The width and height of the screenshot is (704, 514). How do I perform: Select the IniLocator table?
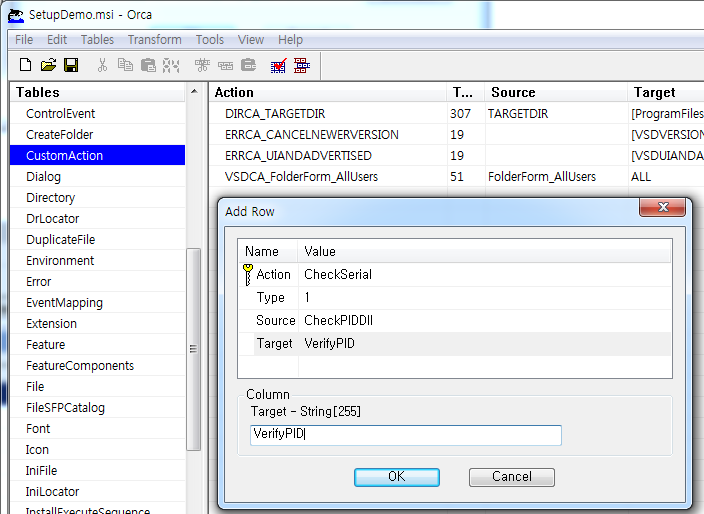97,492
